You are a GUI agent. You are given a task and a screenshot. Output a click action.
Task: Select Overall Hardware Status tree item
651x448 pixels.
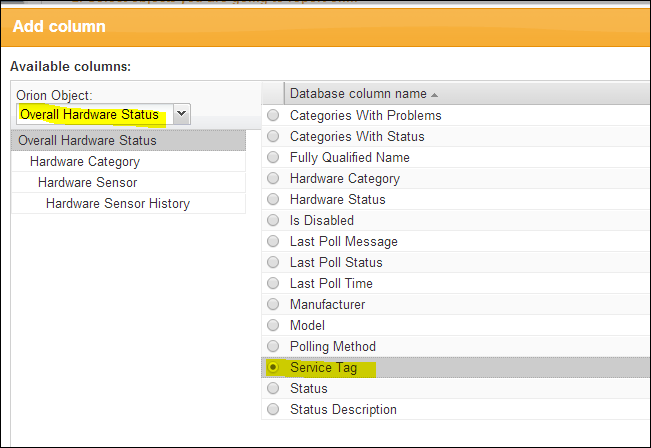[87, 141]
